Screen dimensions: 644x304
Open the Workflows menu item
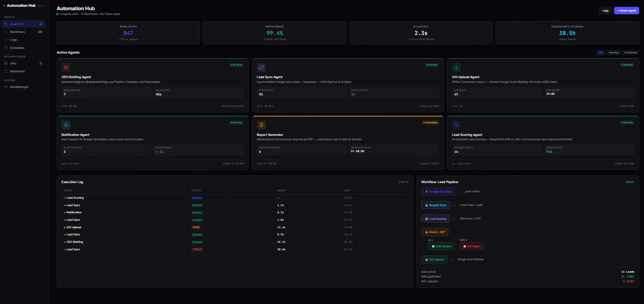click(23, 32)
